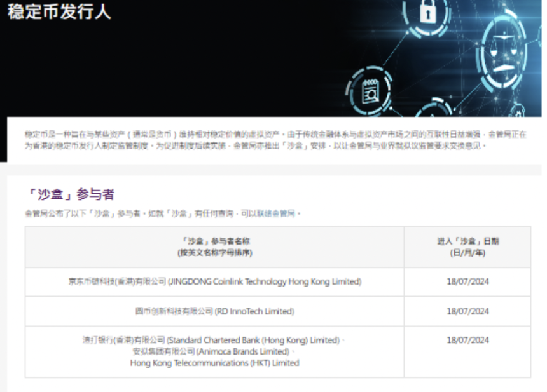Select the JINGDONG Coinlink Technology row
The width and height of the screenshot is (547, 392).
click(x=214, y=281)
